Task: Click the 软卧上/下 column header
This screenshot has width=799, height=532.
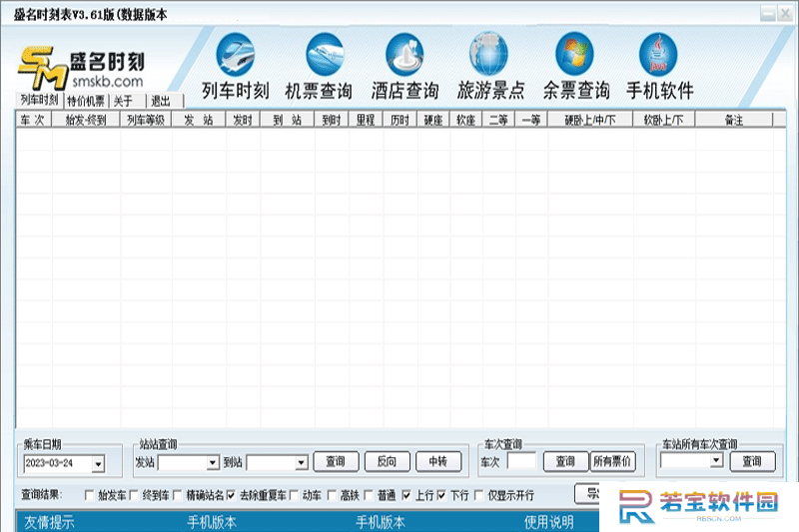Action: pos(664,120)
